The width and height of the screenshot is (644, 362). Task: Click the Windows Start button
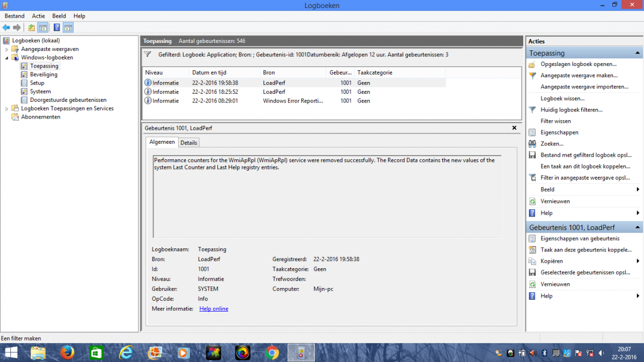(11, 353)
